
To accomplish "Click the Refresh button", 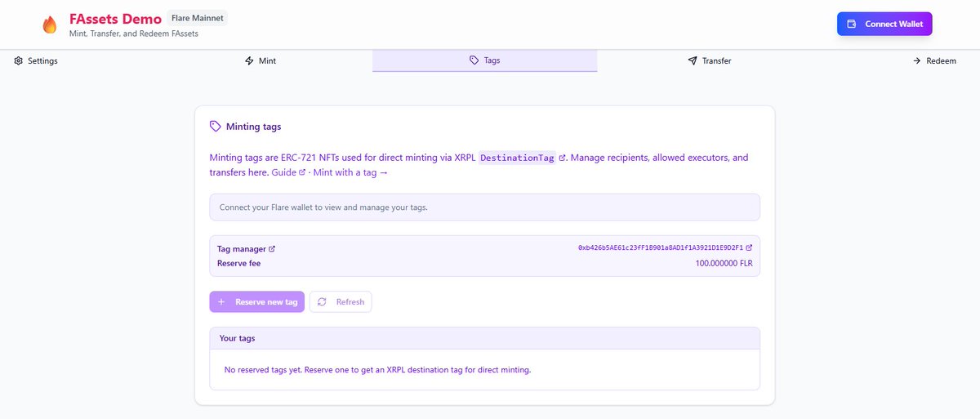I will click(341, 301).
